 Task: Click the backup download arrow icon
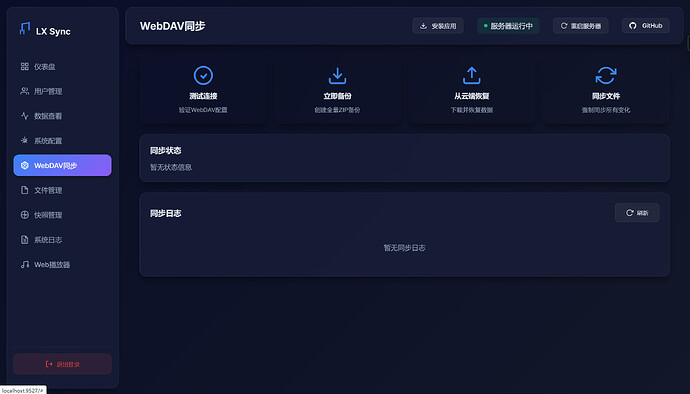tap(338, 75)
